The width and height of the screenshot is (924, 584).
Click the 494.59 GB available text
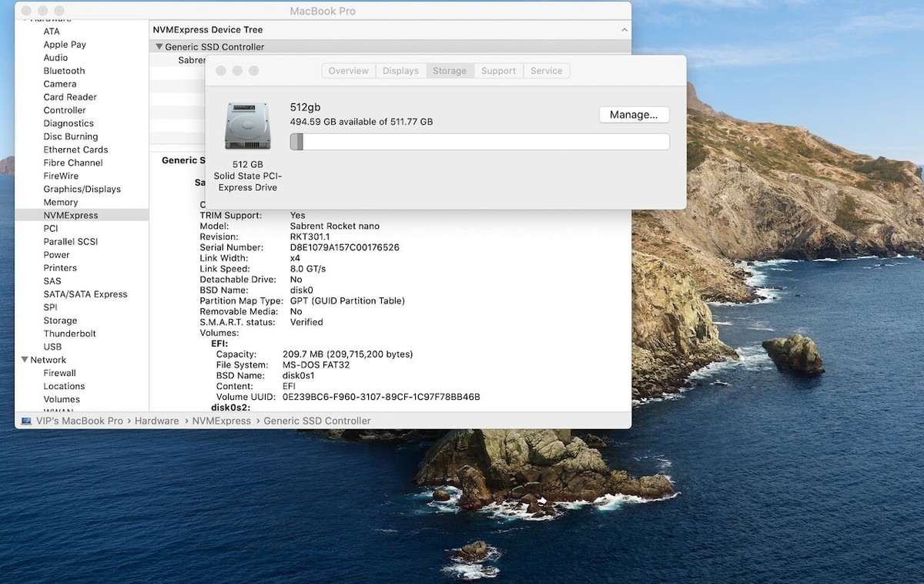tap(361, 122)
